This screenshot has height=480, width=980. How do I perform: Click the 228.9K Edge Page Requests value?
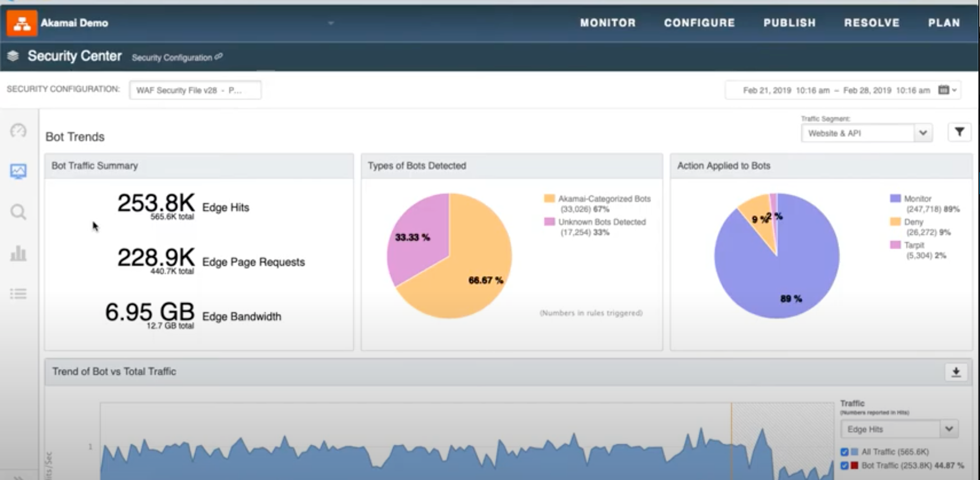[156, 257]
